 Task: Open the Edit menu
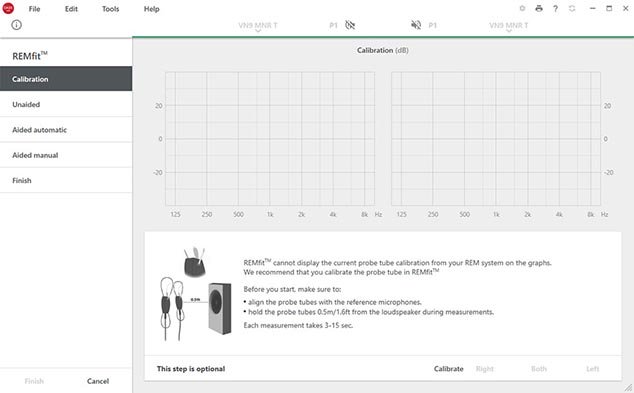71,9
